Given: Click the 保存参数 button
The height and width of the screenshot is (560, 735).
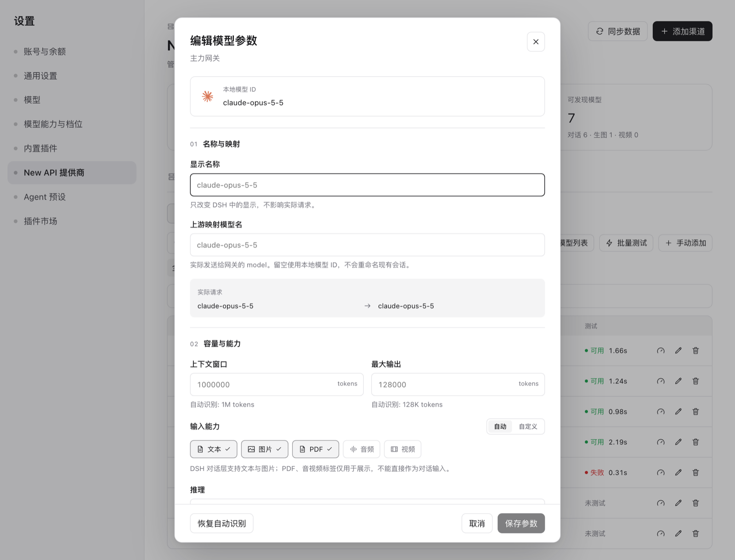Looking at the screenshot, I should click(521, 523).
